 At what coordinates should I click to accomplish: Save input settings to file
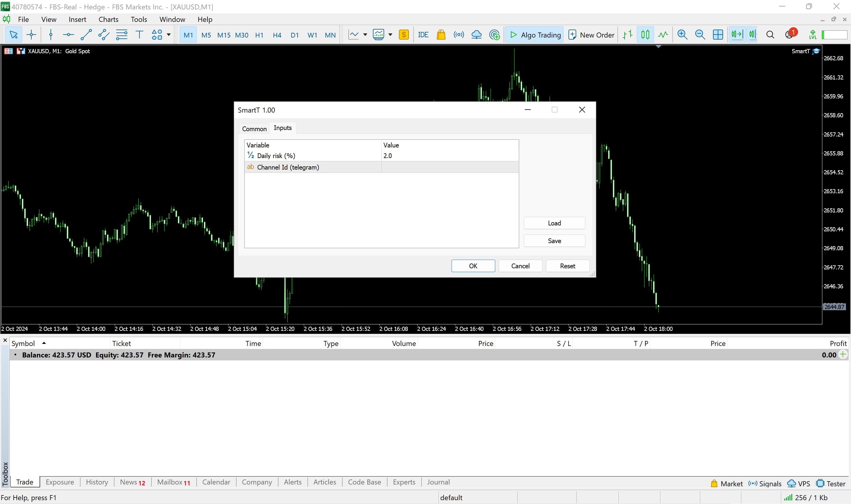554,241
